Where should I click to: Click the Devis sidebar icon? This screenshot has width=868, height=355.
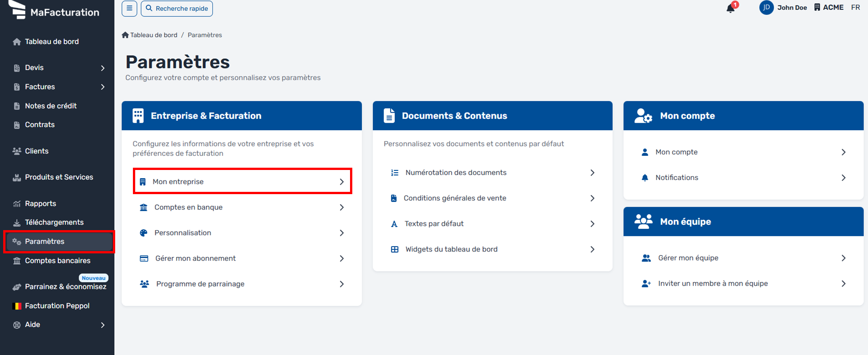coord(17,68)
